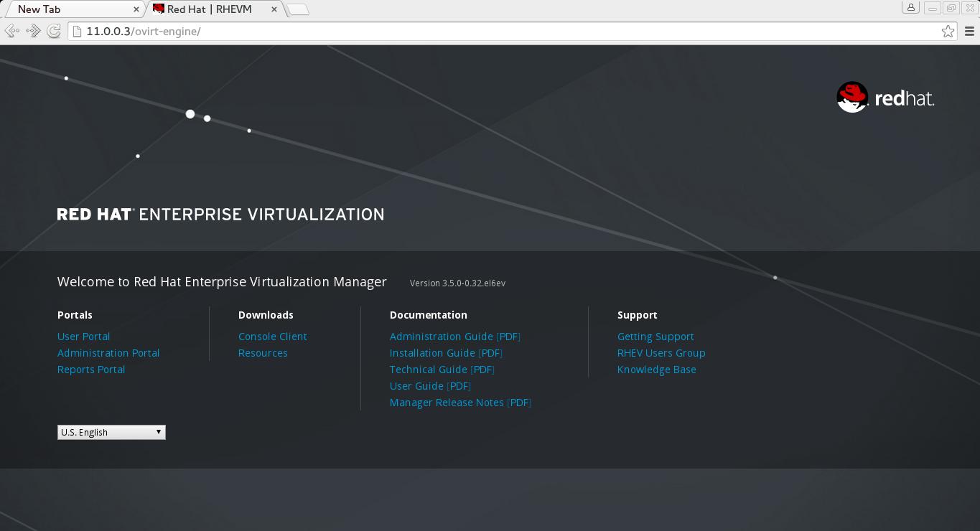Select the Red Hat | RHEVM tab
The image size is (980, 531).
coord(215,9)
